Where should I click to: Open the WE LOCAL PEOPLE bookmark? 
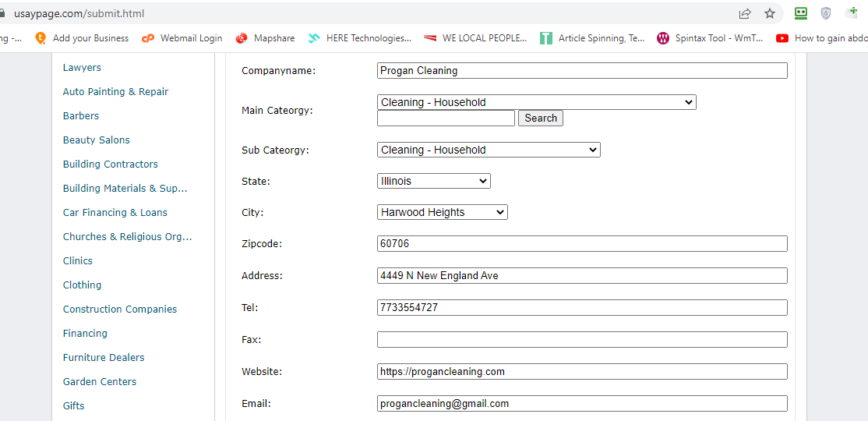[475, 38]
